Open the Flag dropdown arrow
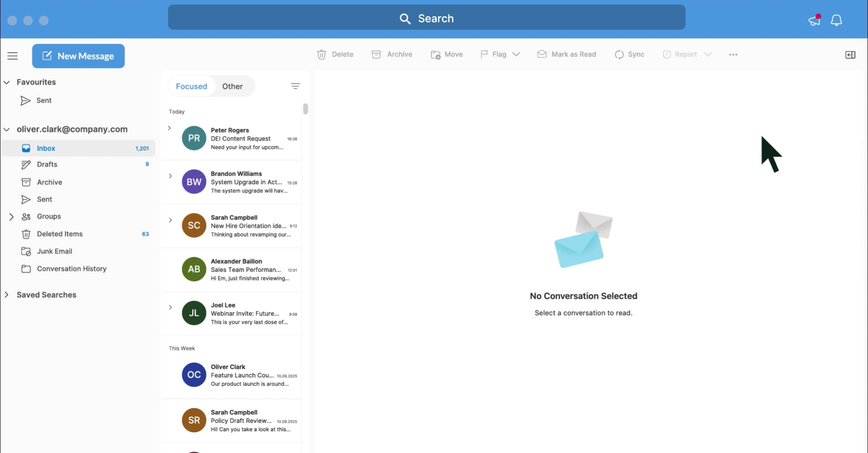The image size is (868, 453). click(x=516, y=54)
